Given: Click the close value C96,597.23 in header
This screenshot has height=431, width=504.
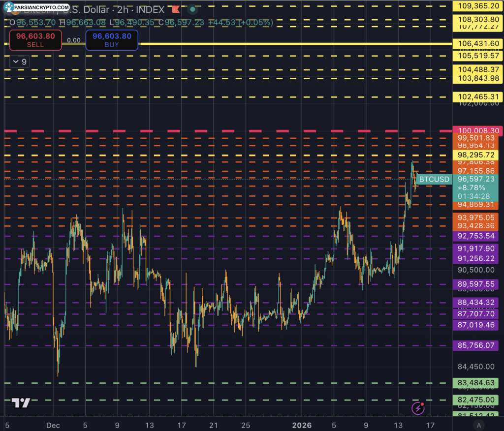Looking at the screenshot, I should point(181,23).
